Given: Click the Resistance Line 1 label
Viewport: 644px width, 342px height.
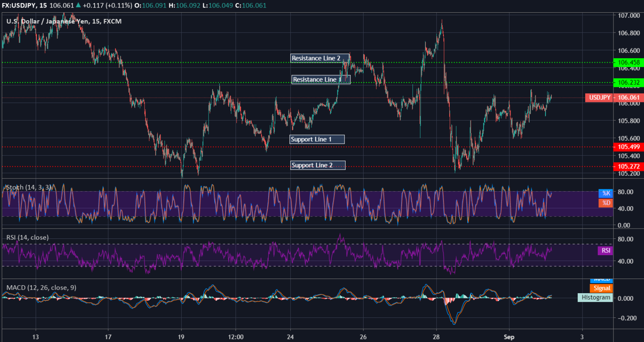Looking at the screenshot, I should [x=321, y=80].
